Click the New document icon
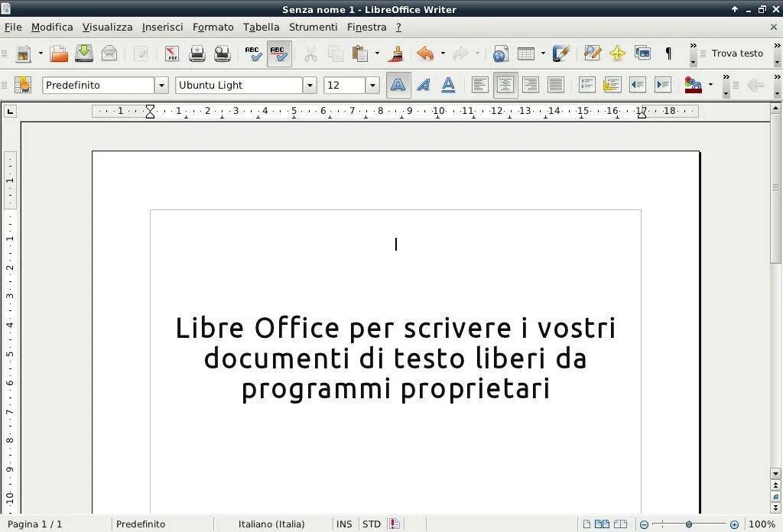The width and height of the screenshot is (783, 532). pos(23,54)
